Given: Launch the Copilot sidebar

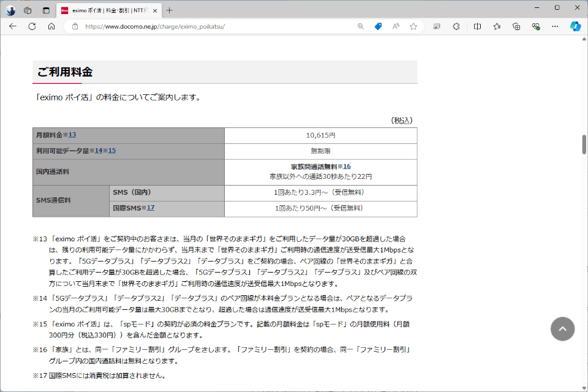Looking at the screenshot, I should 576,26.
